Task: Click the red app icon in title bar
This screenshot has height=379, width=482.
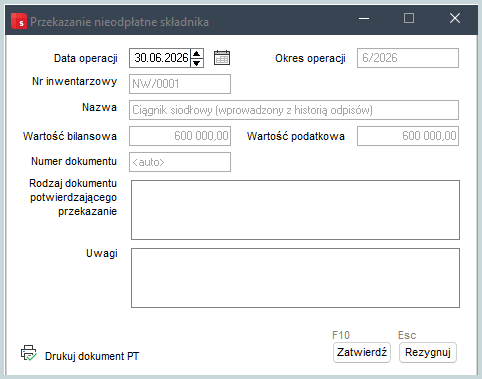Action: [x=19, y=21]
